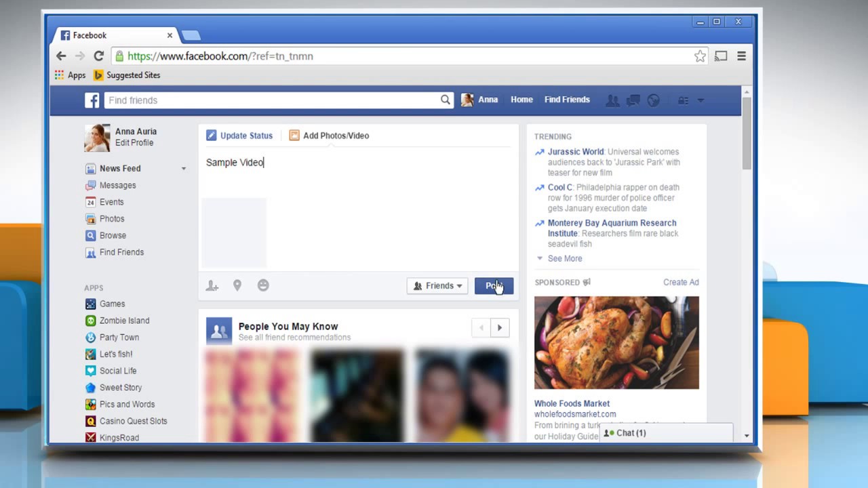
Task: Open Events in left sidebar
Action: coord(104,202)
